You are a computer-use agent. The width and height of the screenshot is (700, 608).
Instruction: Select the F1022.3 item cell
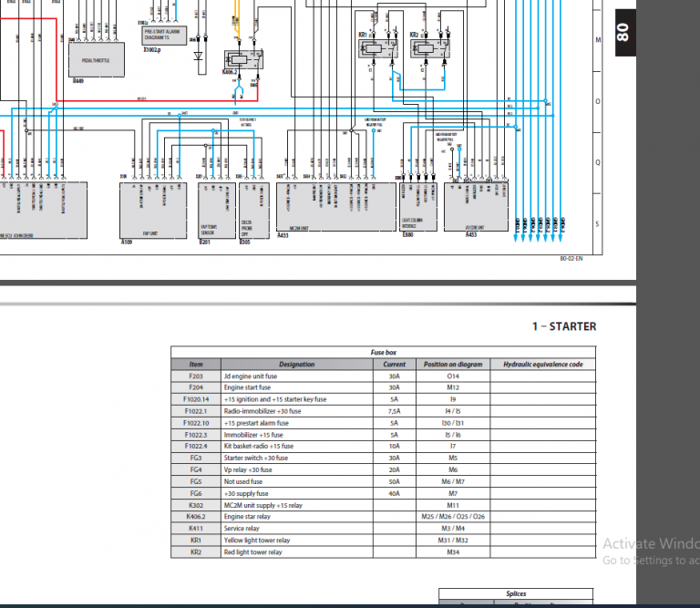pyautogui.click(x=196, y=435)
